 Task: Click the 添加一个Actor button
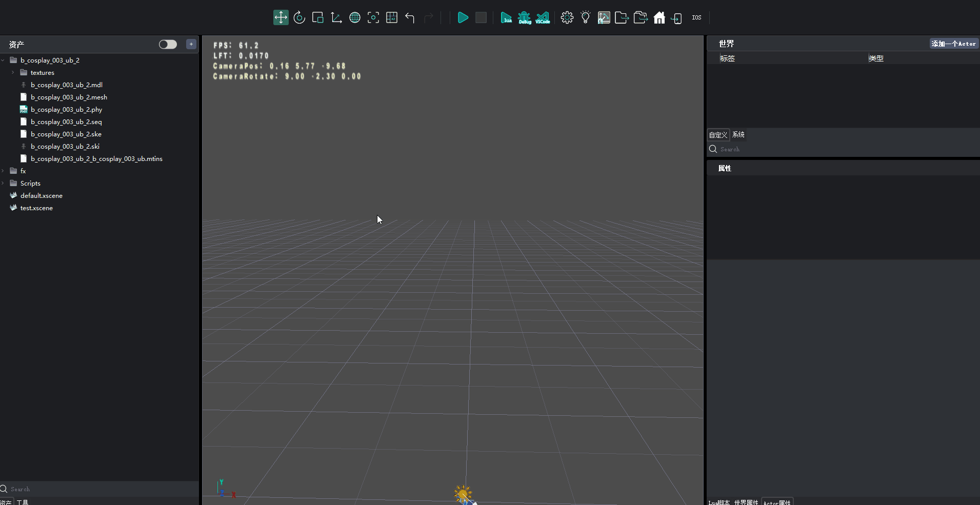(x=953, y=44)
